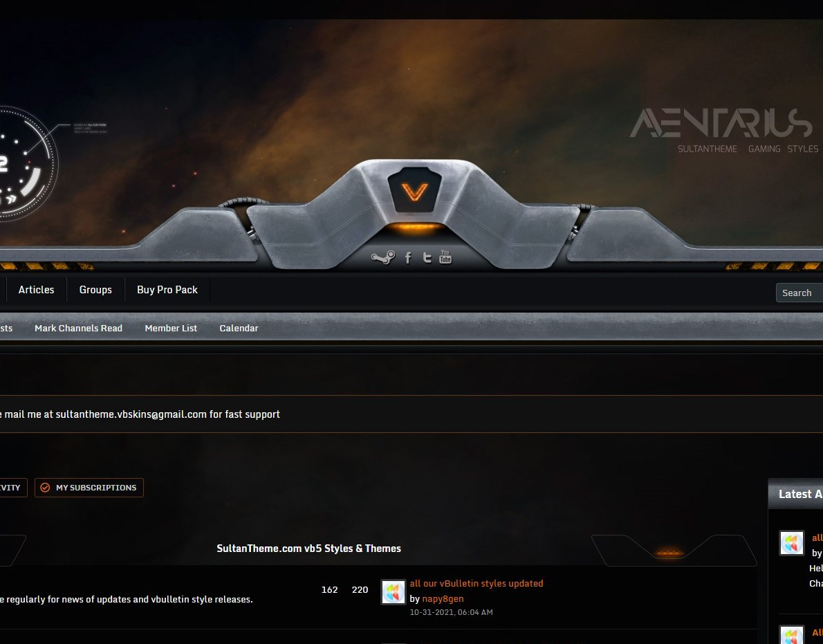Open the Facebook social icon
Viewport: 823px width, 644px height.
(x=408, y=257)
